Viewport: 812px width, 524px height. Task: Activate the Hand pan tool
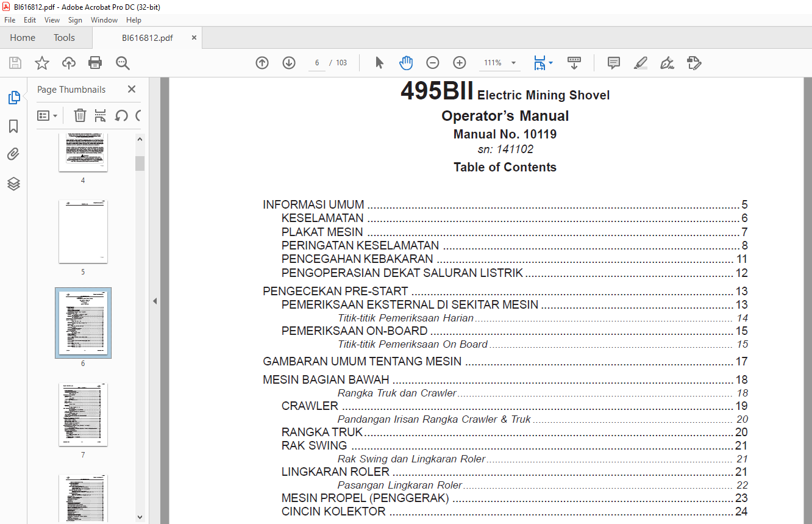tap(406, 63)
